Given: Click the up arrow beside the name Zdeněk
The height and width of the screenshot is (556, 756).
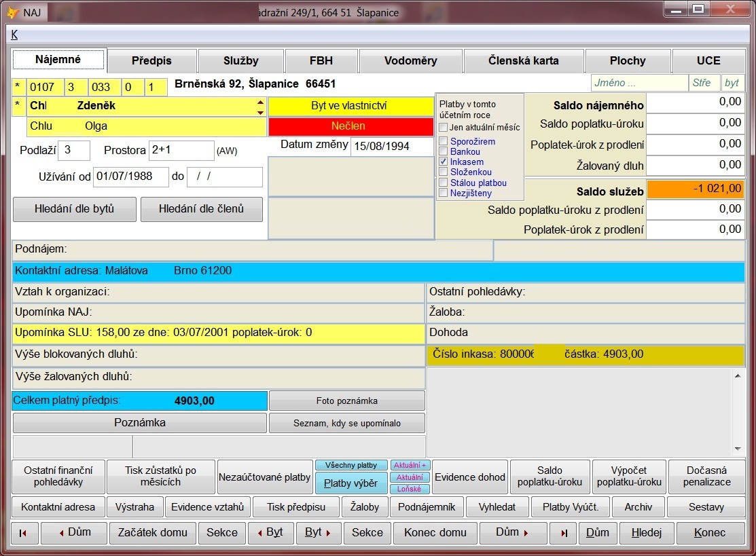Looking at the screenshot, I should click(260, 102).
